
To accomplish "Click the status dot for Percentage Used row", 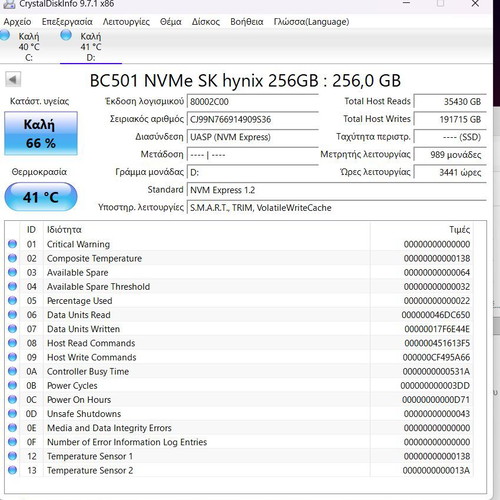I will pyautogui.click(x=12, y=300).
